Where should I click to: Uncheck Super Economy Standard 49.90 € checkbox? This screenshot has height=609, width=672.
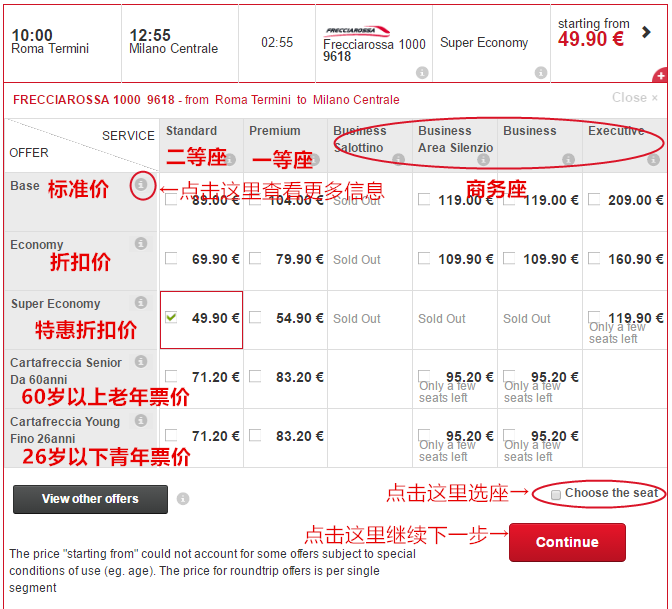171,318
